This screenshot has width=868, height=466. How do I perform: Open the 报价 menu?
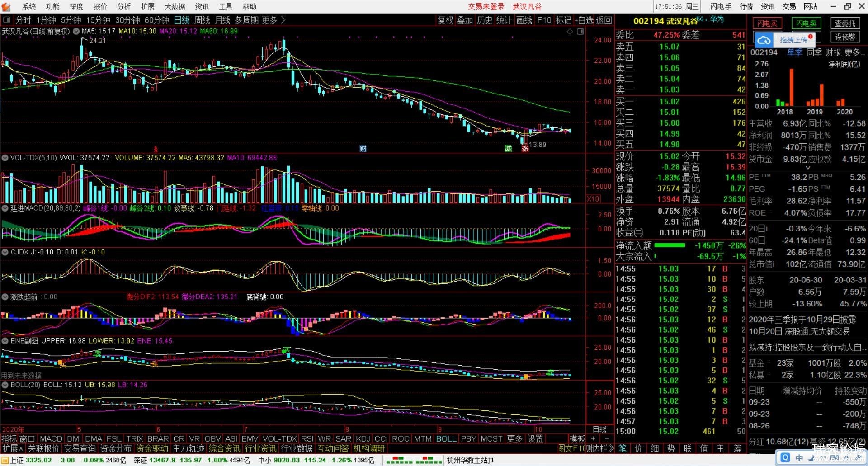[x=100, y=6]
